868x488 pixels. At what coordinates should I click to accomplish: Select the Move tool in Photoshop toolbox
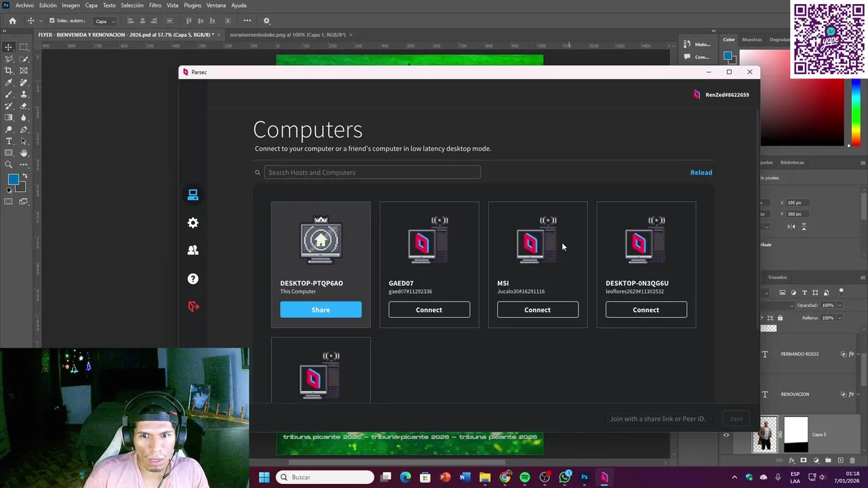[8, 47]
